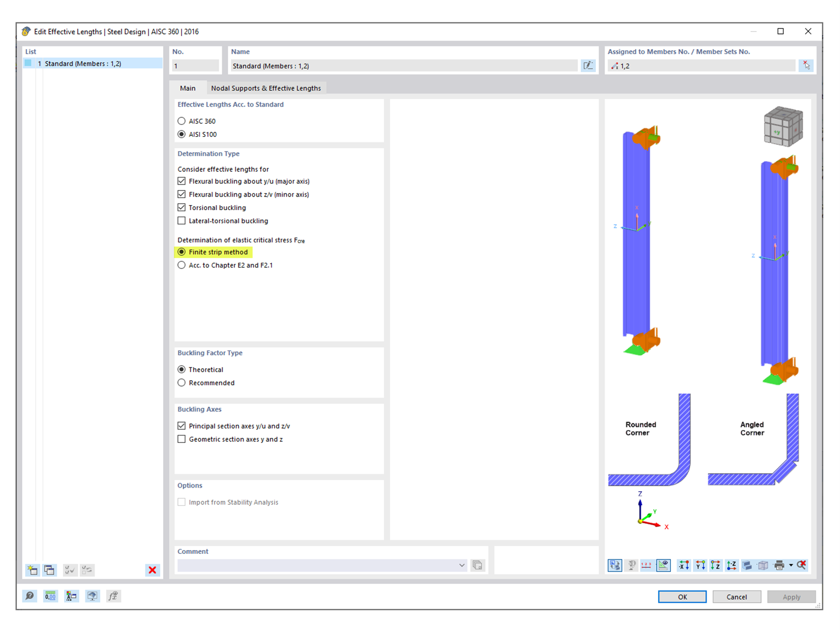Choose the Recommended buckling factor type

(x=181, y=382)
